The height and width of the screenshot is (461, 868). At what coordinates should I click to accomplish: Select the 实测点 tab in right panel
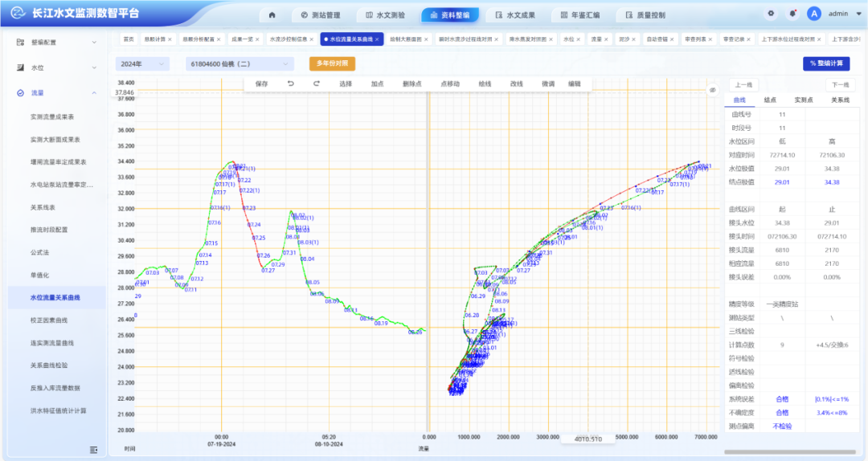806,100
